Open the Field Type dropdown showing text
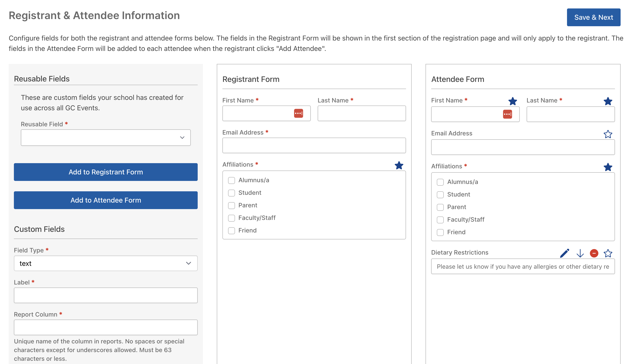The width and height of the screenshot is (641, 364). click(106, 263)
